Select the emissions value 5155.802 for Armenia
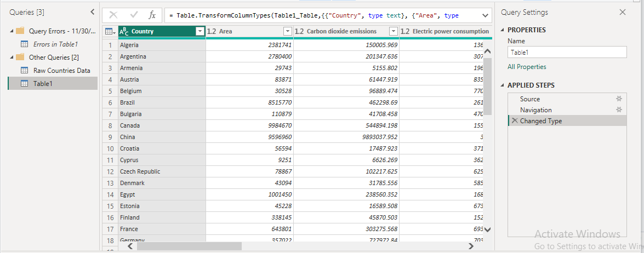The width and height of the screenshot is (644, 253). coord(346,68)
